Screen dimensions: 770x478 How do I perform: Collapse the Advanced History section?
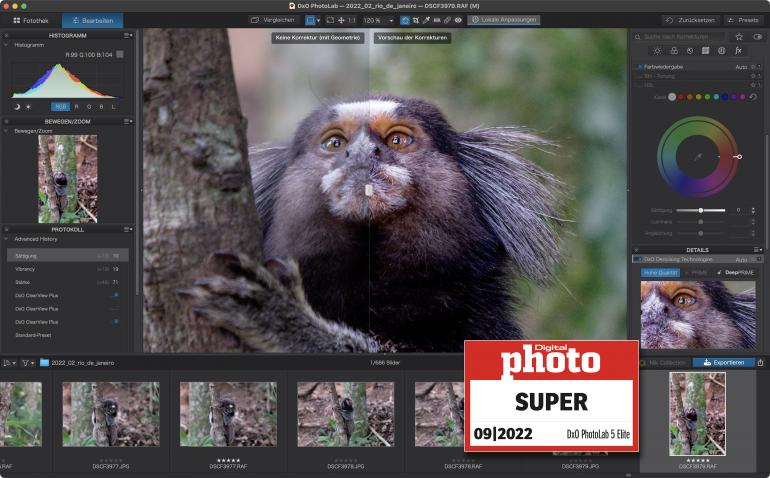6,239
